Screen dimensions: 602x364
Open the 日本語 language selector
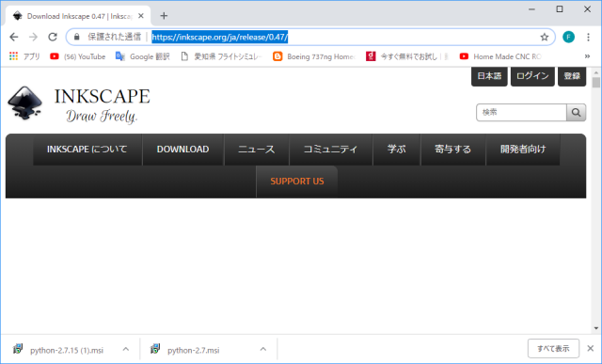coord(489,76)
